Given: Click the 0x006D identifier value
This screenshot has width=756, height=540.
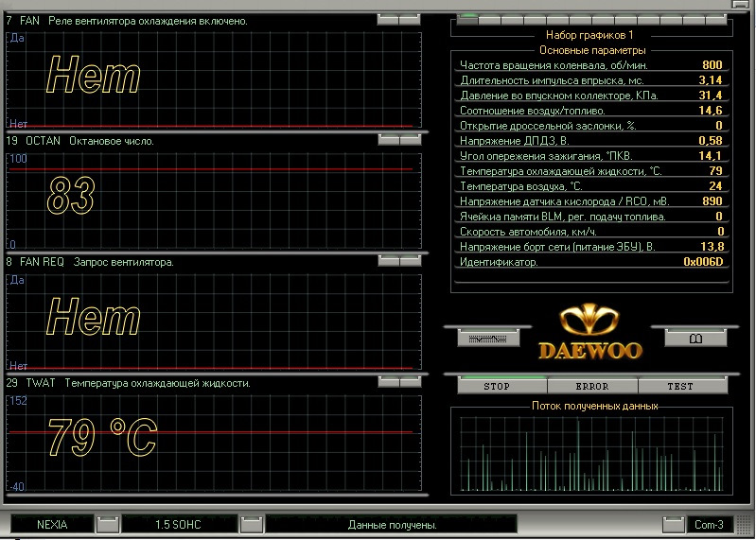Looking at the screenshot, I should [x=703, y=262].
